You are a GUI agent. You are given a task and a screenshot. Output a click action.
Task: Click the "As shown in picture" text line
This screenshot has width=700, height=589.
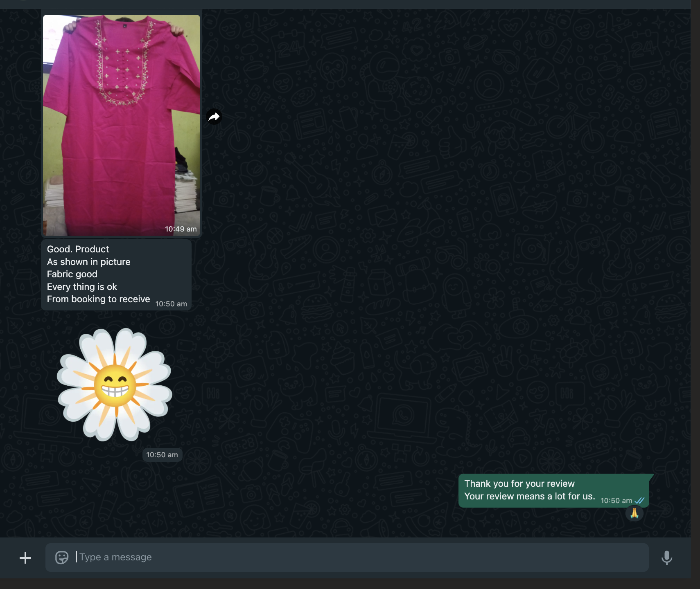click(x=88, y=262)
